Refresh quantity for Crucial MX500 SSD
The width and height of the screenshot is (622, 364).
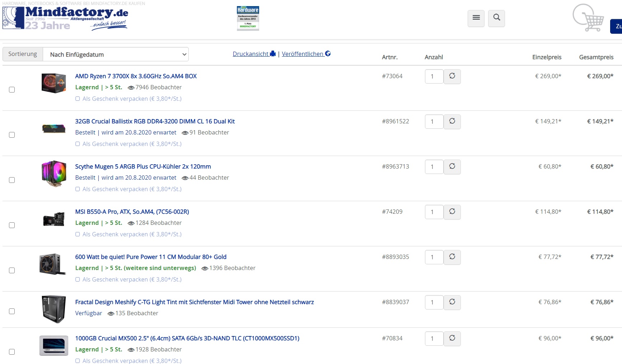(x=452, y=339)
